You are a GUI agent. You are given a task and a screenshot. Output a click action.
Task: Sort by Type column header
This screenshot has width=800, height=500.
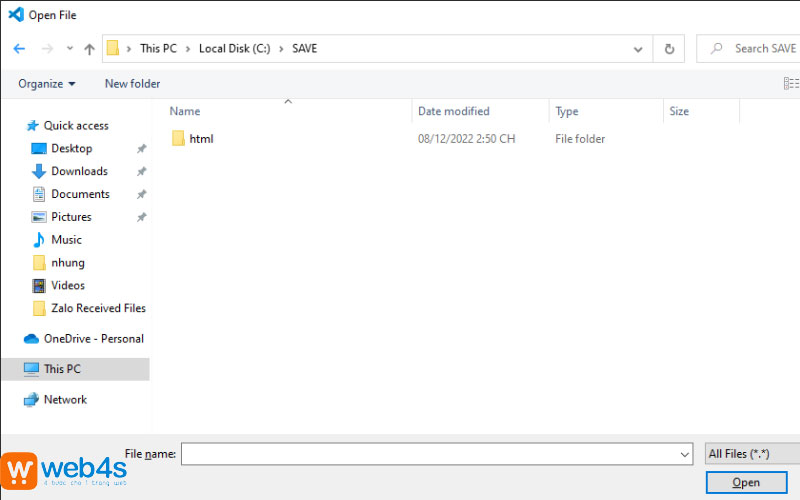tap(567, 111)
